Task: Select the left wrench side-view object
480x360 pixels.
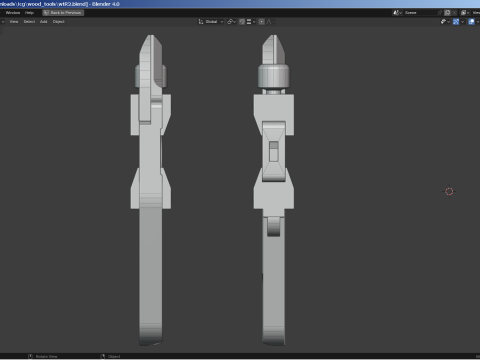Action: coord(151,190)
